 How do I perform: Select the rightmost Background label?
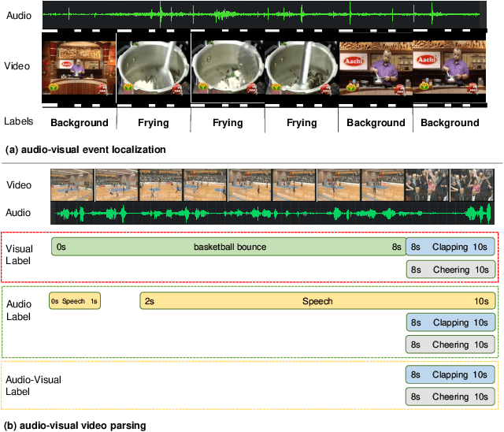449,122
